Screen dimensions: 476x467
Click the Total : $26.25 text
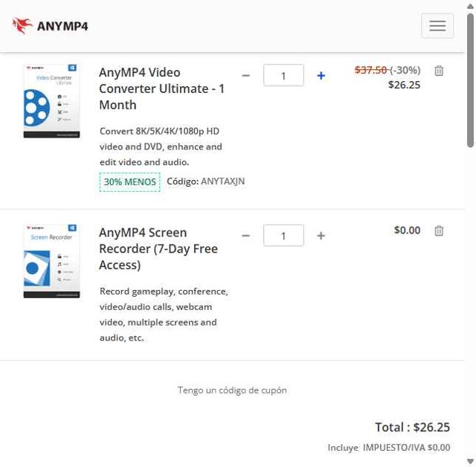[x=412, y=428]
